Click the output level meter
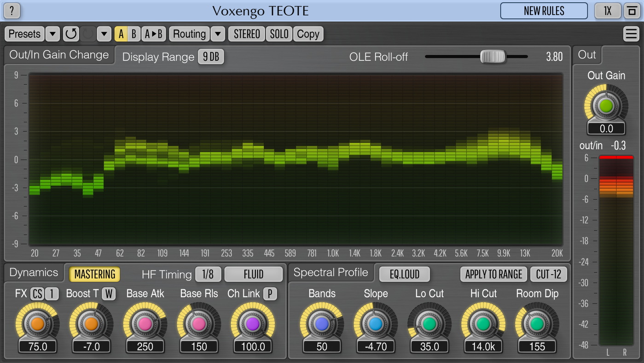Image resolution: width=644 pixels, height=363 pixels. click(x=616, y=251)
